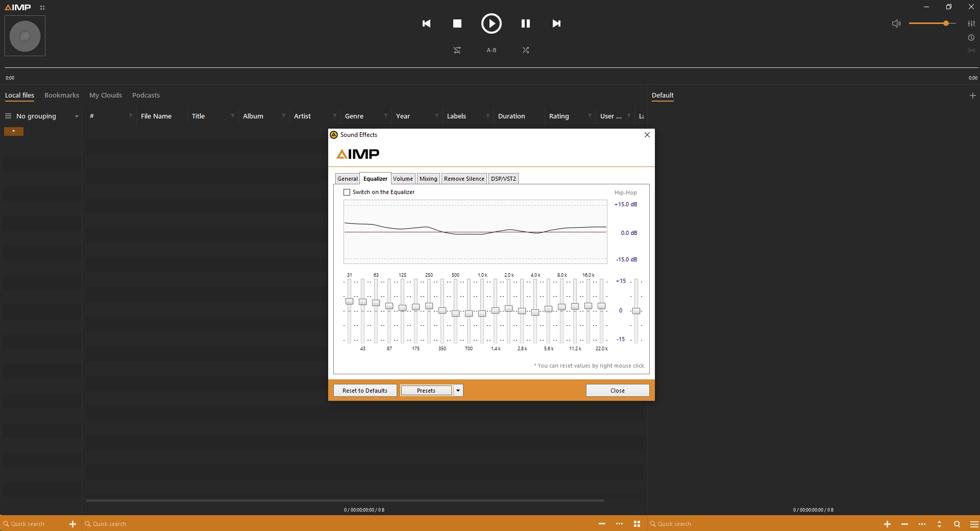Adjust the 31 Hz equalizer band slider

(x=349, y=301)
